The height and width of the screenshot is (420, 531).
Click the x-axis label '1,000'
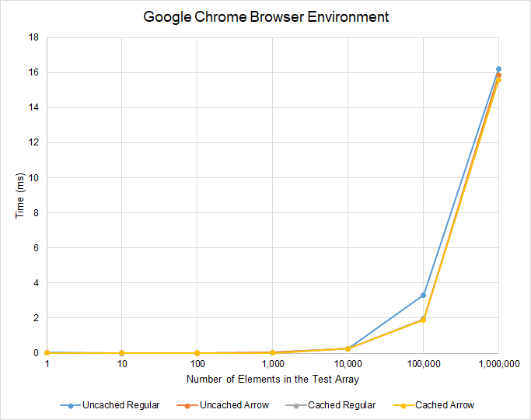coord(273,364)
